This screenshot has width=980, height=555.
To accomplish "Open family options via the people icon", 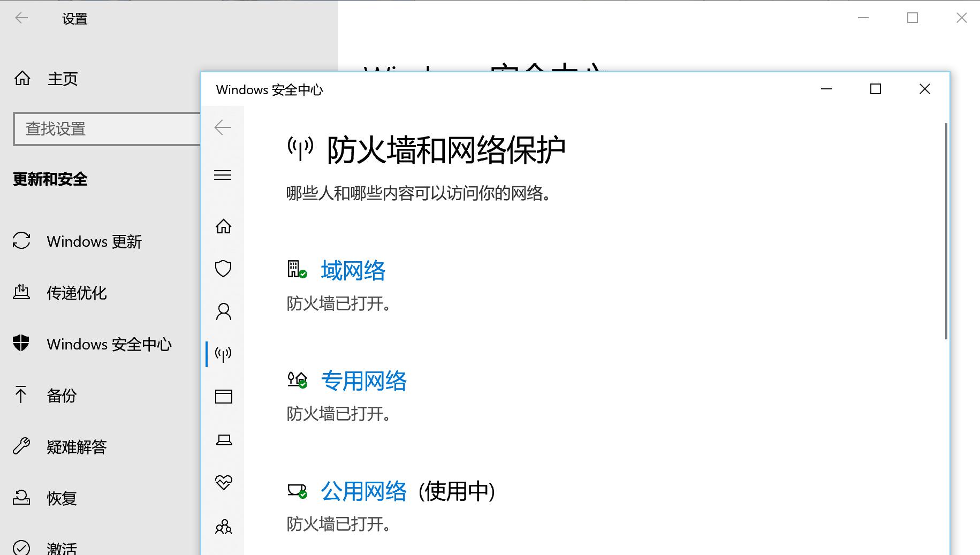I will pos(223,527).
